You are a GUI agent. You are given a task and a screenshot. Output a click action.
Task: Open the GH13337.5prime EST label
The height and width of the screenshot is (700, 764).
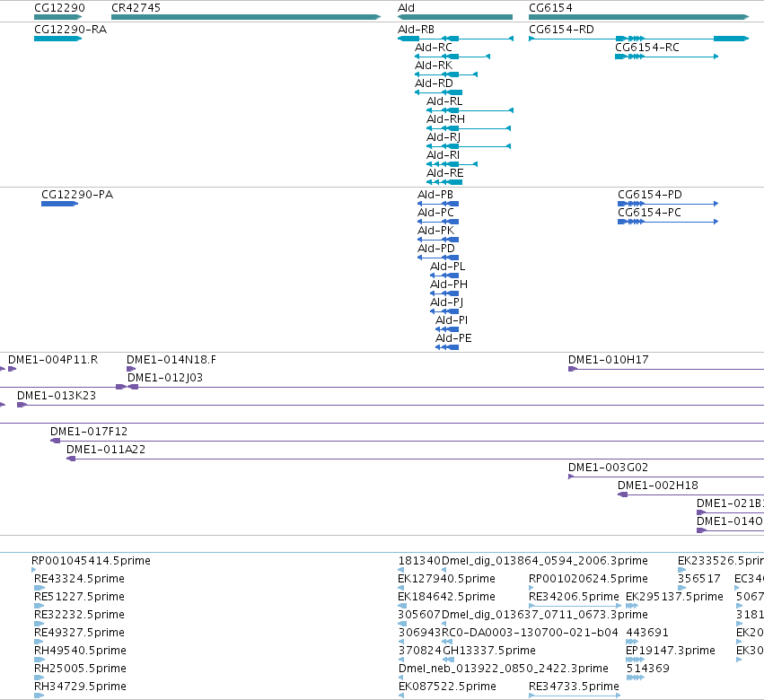coord(489,651)
